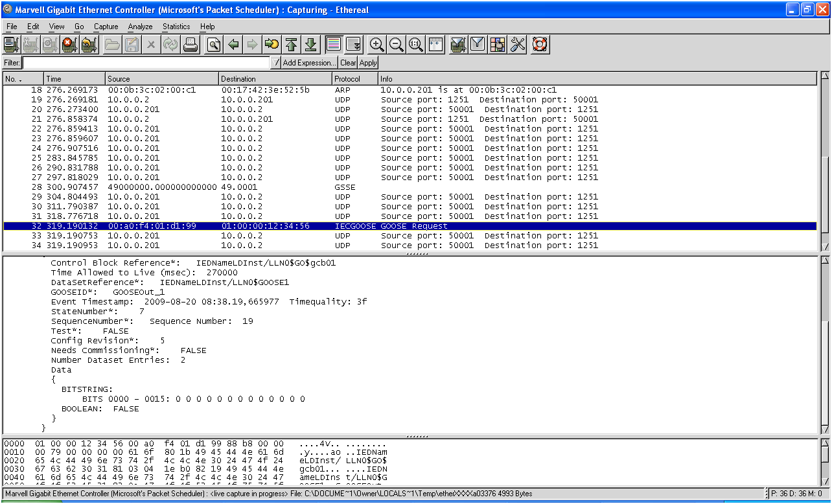
Task: Click the Add Expression button
Action: 310,63
